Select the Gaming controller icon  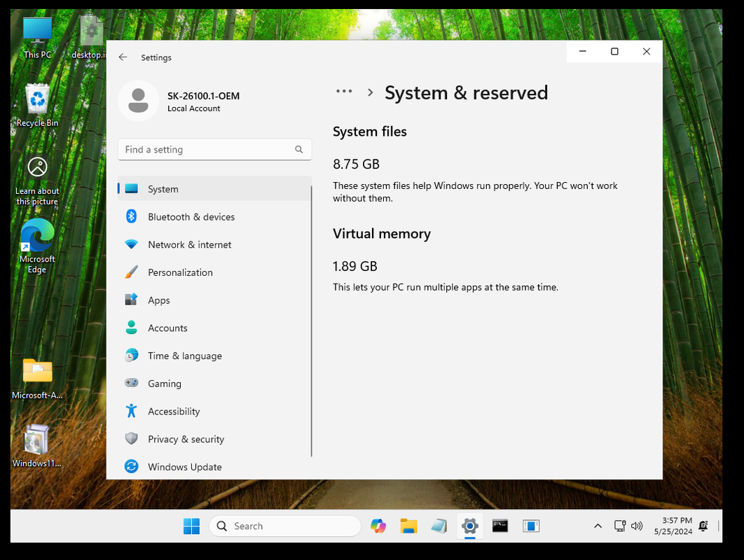(x=132, y=383)
